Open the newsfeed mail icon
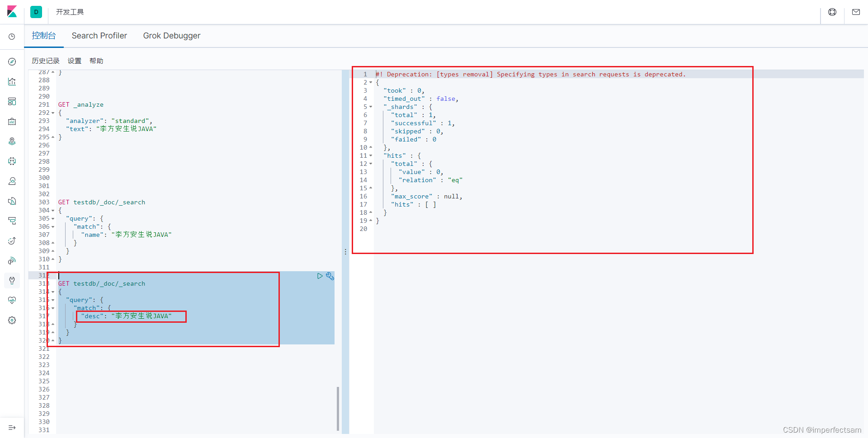The height and width of the screenshot is (438, 868). click(856, 12)
